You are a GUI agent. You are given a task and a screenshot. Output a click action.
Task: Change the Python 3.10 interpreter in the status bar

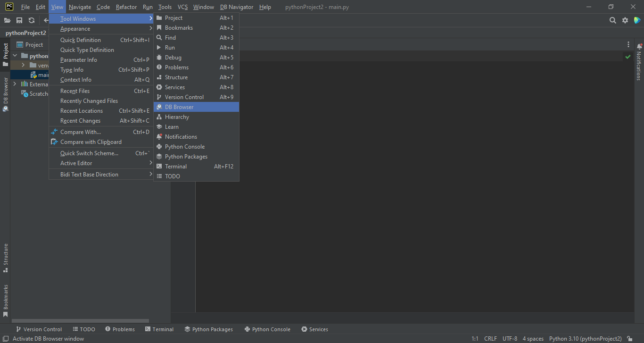586,338
